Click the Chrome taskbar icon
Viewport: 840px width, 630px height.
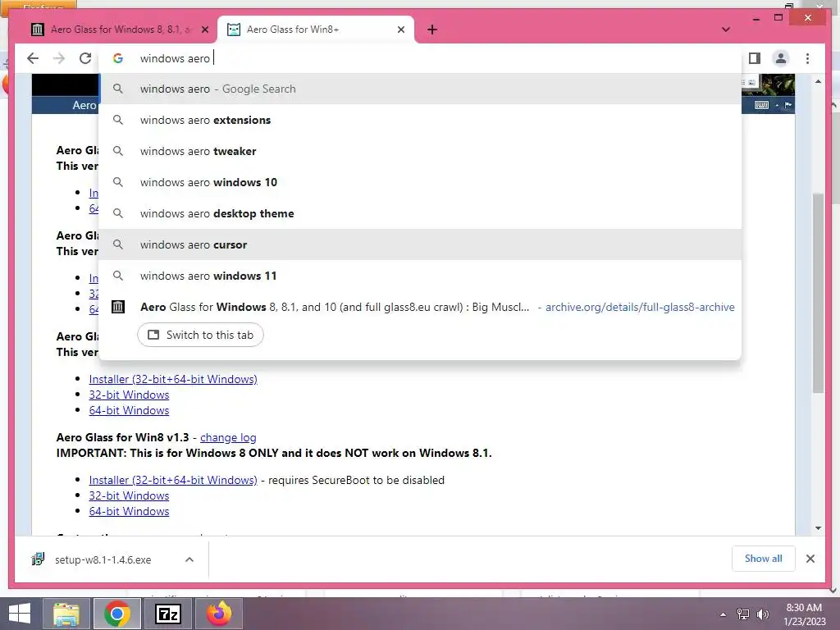click(x=117, y=614)
